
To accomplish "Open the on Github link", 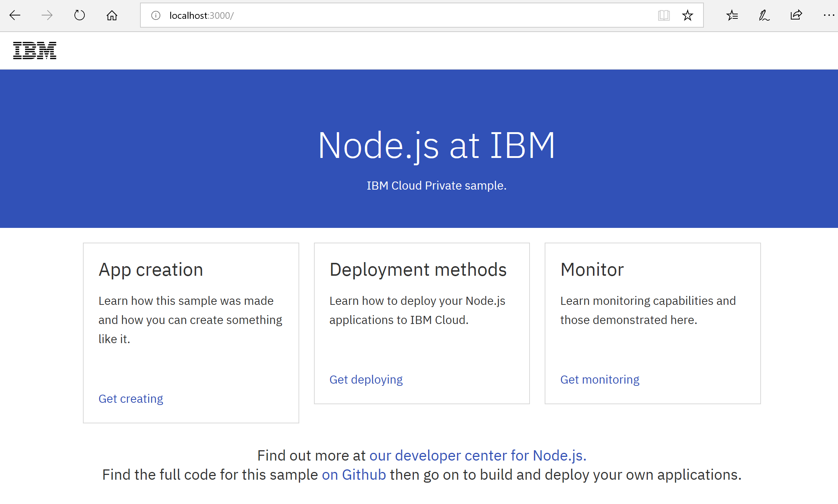I will [354, 475].
